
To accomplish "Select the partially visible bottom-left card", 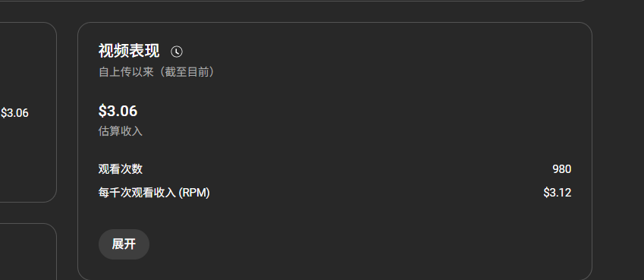I will (x=28, y=252).
